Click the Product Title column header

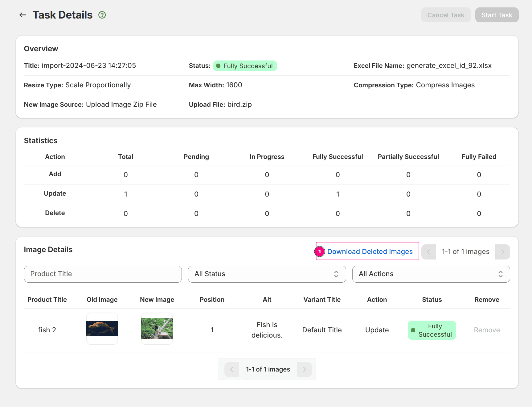(47, 300)
